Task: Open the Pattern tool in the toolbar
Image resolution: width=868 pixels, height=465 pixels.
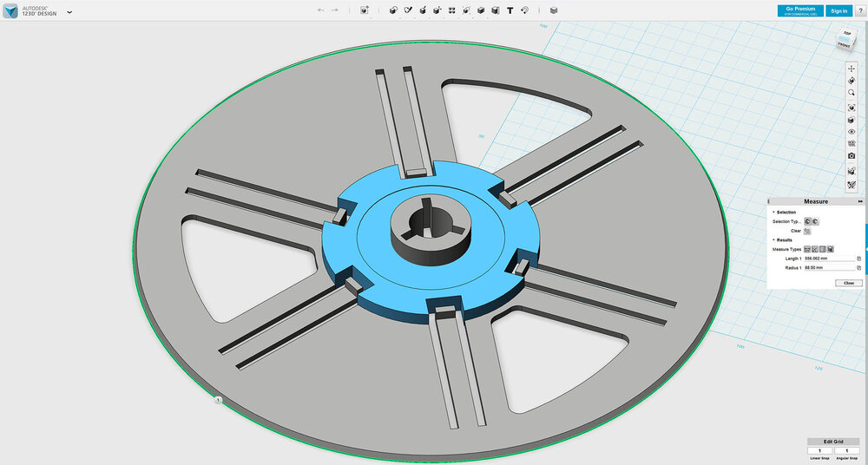Action: pos(451,10)
